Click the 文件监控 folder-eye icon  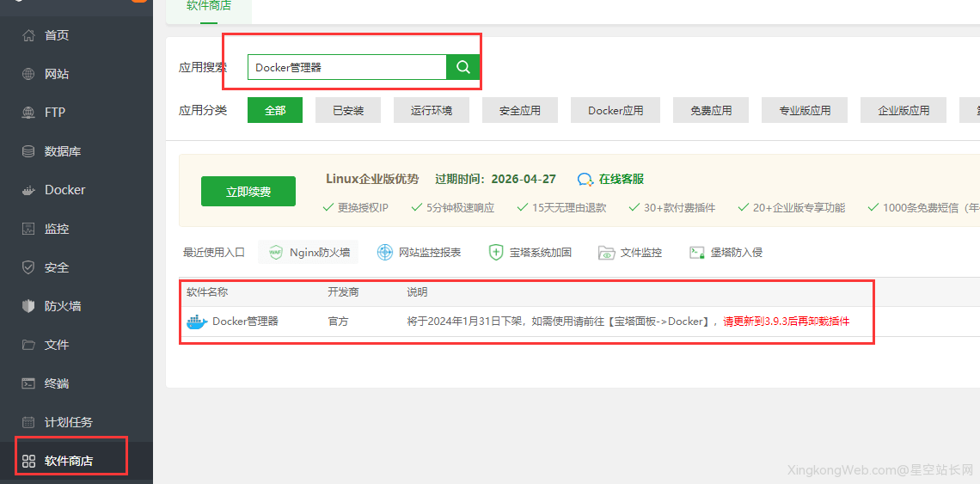point(606,253)
